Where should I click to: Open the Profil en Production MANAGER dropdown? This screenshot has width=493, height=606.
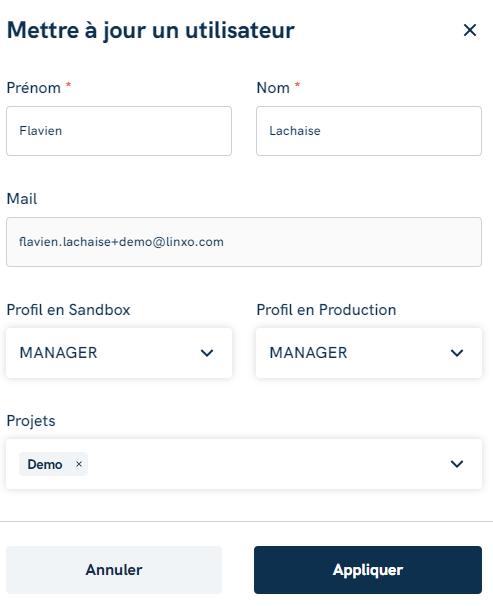point(369,353)
